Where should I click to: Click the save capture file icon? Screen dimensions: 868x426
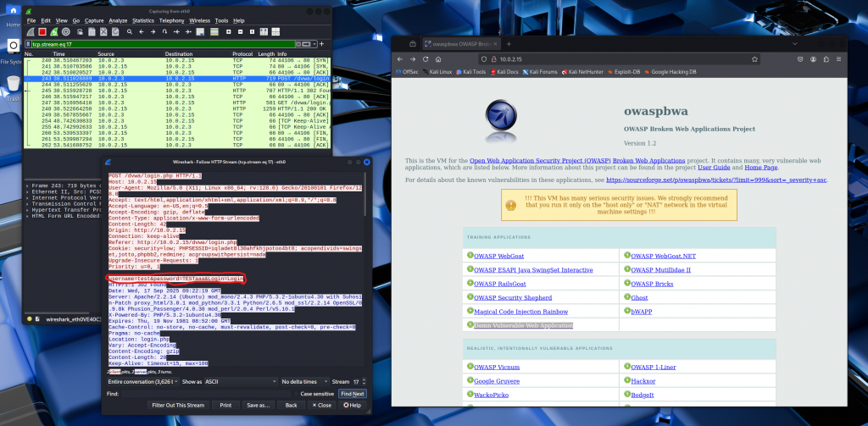pos(92,31)
